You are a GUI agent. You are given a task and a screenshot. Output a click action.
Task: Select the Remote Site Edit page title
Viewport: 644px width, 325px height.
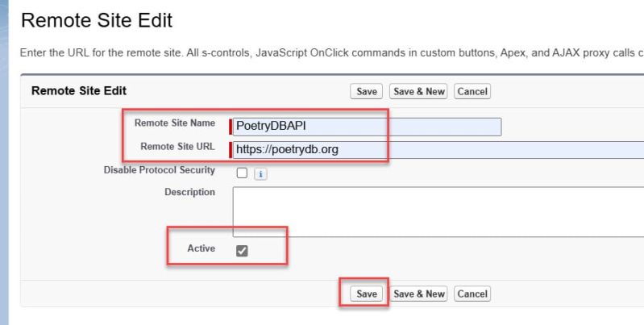(x=97, y=20)
